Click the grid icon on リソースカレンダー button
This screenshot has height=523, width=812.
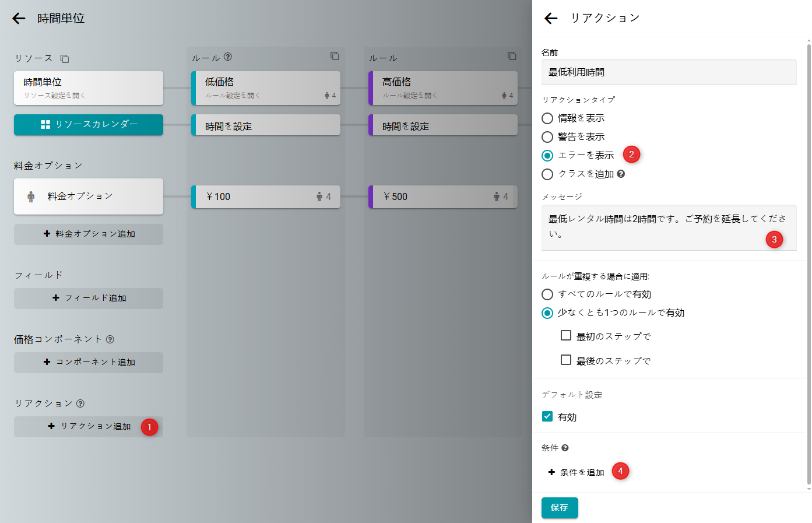pyautogui.click(x=45, y=124)
